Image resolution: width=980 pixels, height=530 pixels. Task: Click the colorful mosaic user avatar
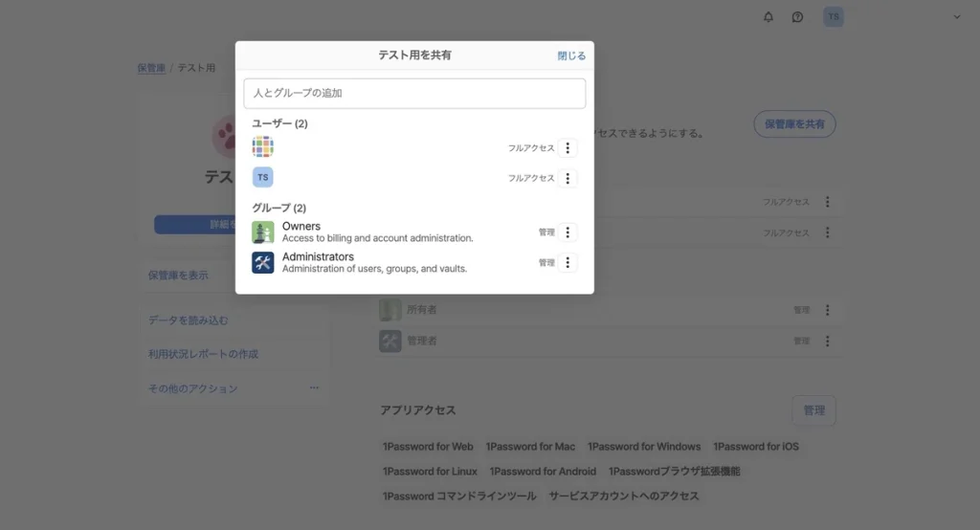(x=263, y=147)
